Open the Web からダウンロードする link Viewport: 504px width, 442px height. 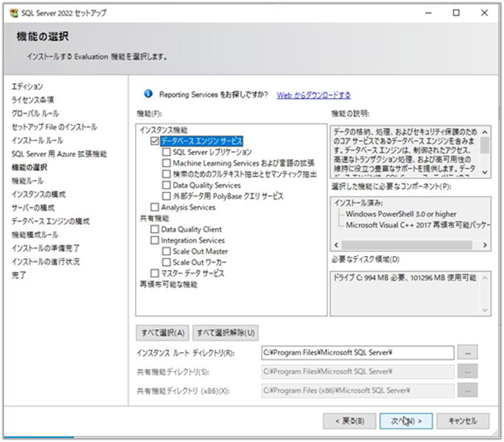[x=314, y=95]
